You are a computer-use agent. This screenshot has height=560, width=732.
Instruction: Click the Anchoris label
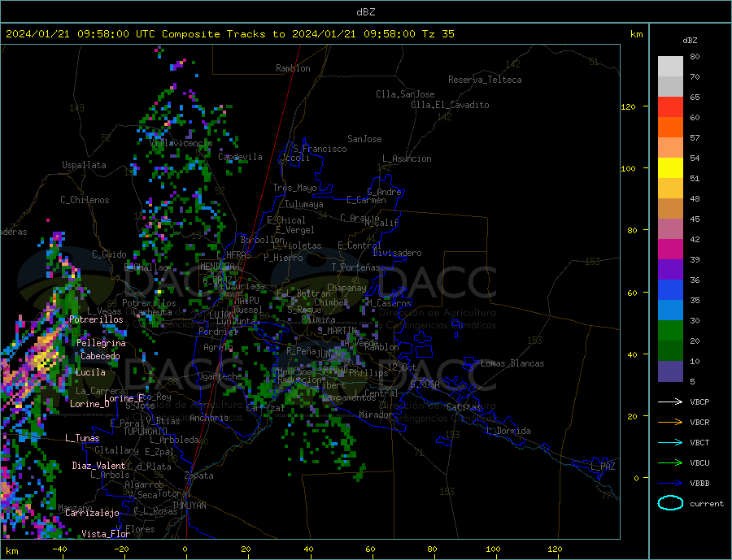209,418
